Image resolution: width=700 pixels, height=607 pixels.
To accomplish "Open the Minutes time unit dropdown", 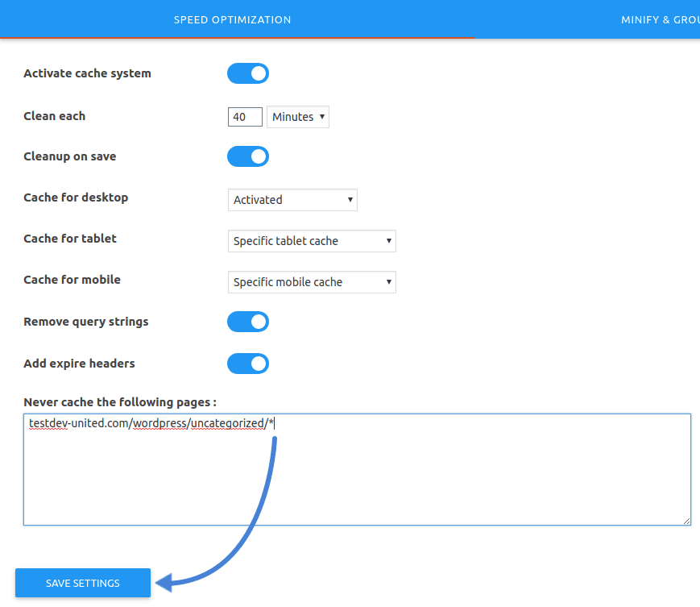I will [298, 117].
